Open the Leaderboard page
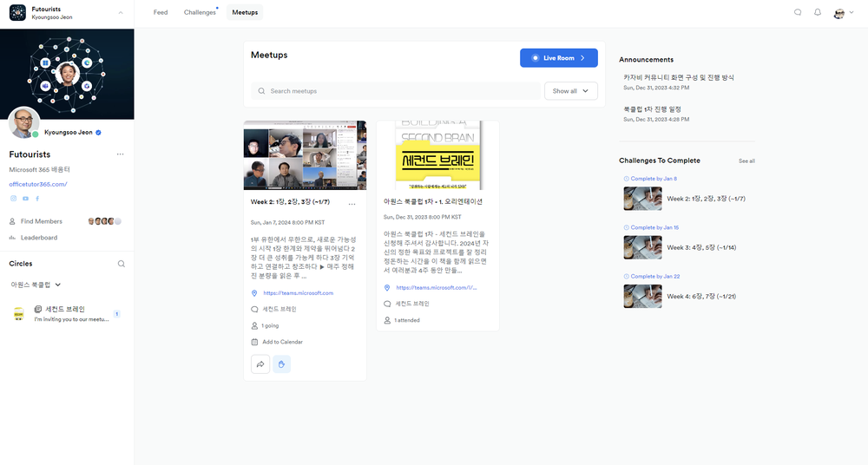Viewport: 868px width, 465px height. 39,237
